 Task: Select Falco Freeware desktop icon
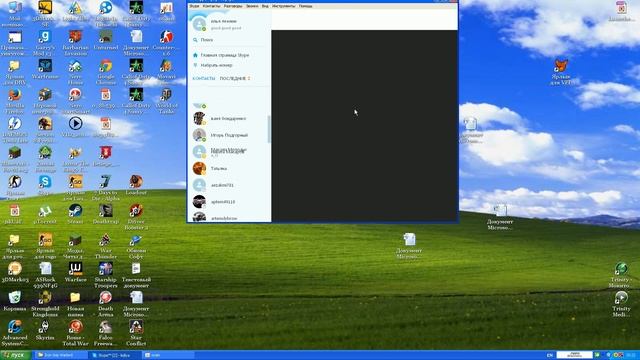pos(106,333)
